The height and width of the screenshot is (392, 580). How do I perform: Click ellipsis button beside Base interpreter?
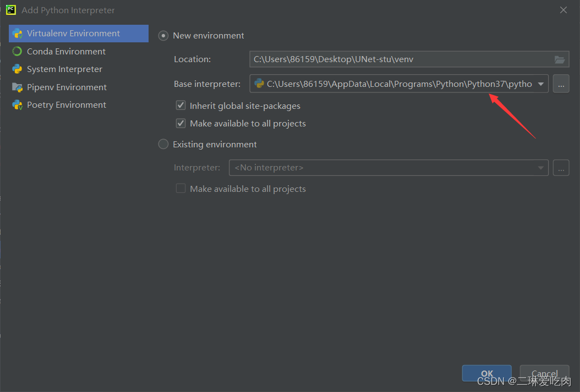click(561, 84)
